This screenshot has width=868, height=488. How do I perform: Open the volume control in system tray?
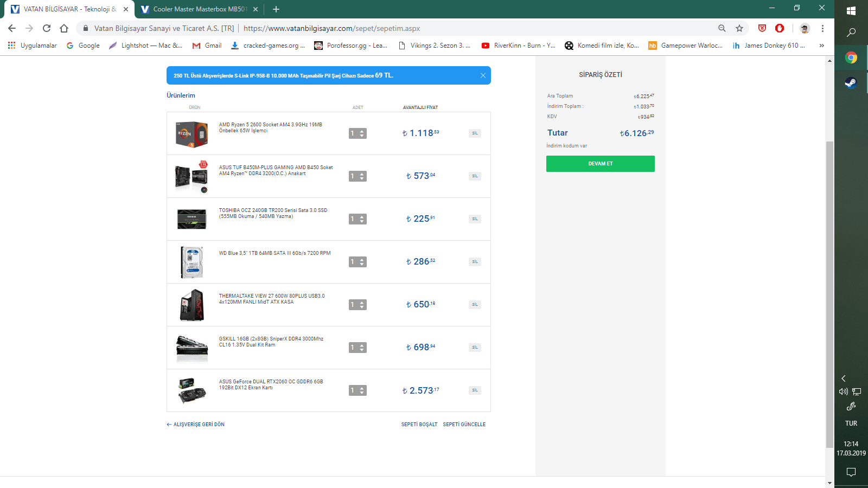[844, 391]
